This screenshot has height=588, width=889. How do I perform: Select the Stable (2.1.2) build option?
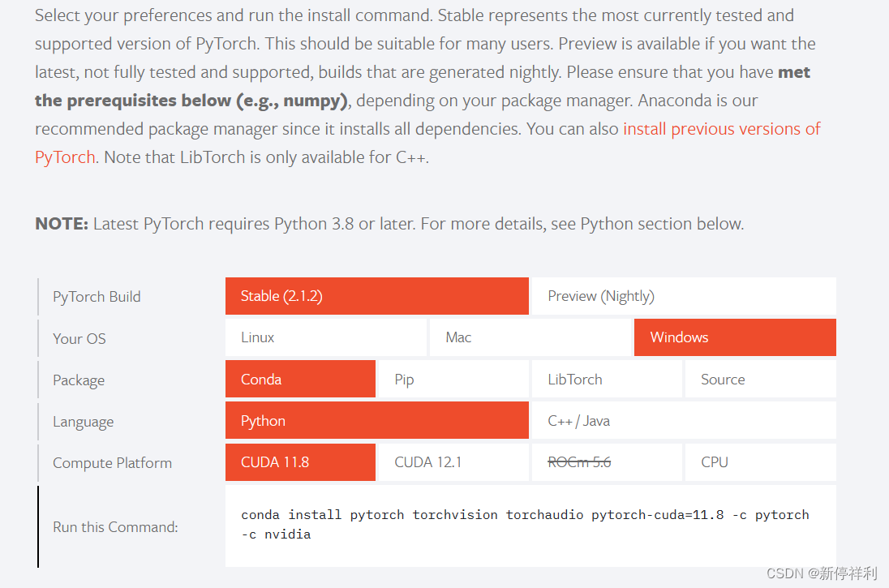[376, 296]
